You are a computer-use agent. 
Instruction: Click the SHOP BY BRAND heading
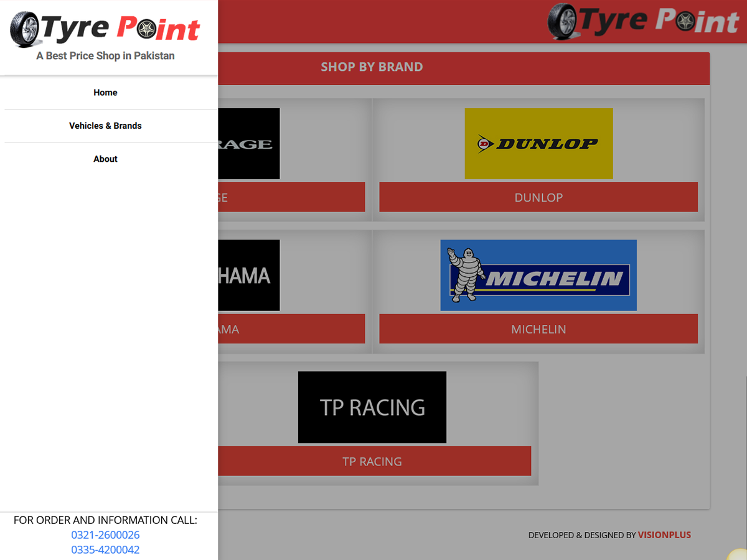pyautogui.click(x=372, y=67)
